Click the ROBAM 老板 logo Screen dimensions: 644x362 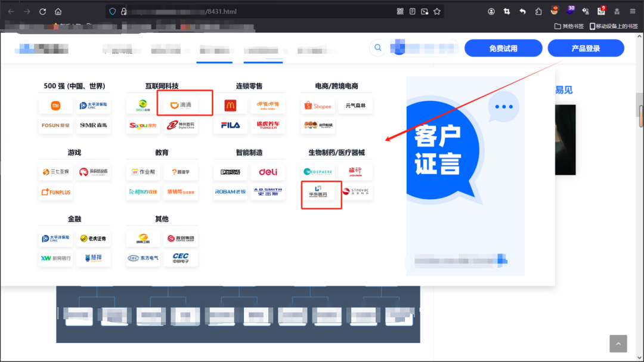230,192
